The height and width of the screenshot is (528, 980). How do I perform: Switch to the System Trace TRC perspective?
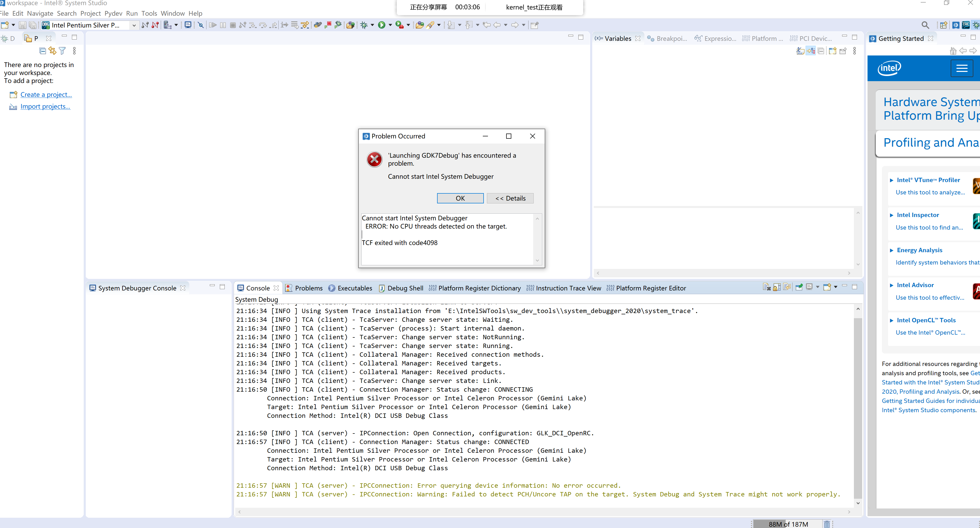pos(966,25)
